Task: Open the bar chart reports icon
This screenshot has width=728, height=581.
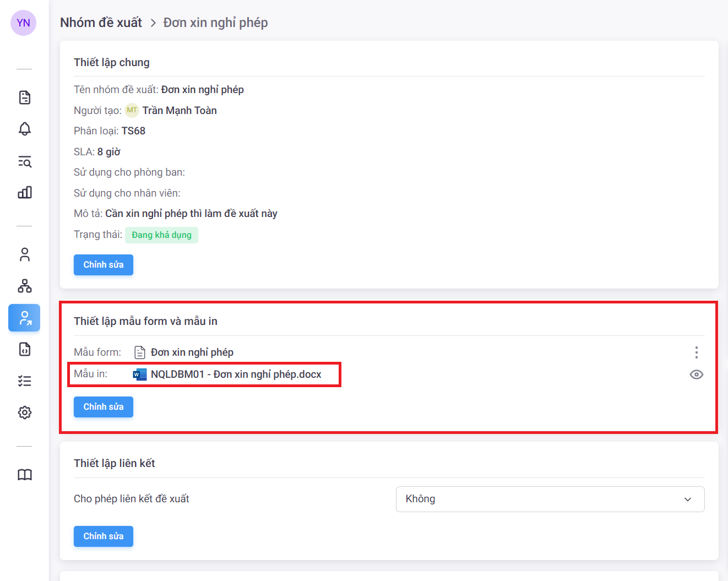Action: [x=24, y=192]
